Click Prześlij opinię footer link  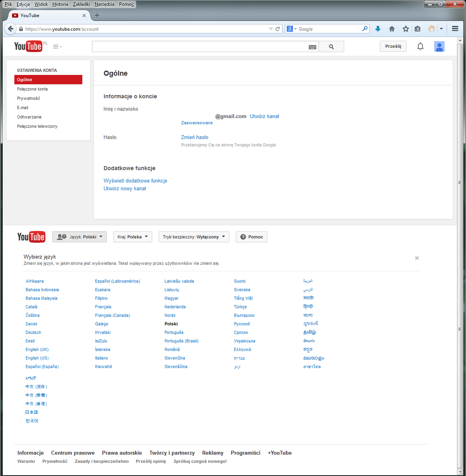tap(151, 461)
